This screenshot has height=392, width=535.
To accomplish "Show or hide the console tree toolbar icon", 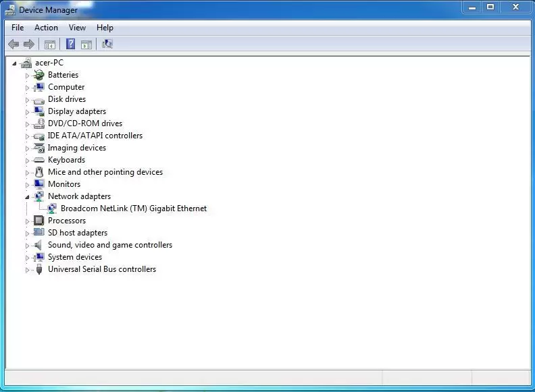I will (50, 45).
